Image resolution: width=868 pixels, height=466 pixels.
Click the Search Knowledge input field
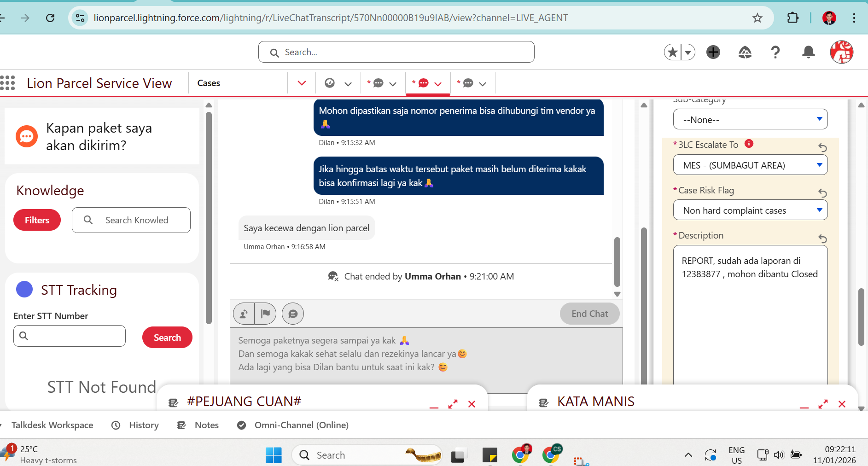[131, 220]
